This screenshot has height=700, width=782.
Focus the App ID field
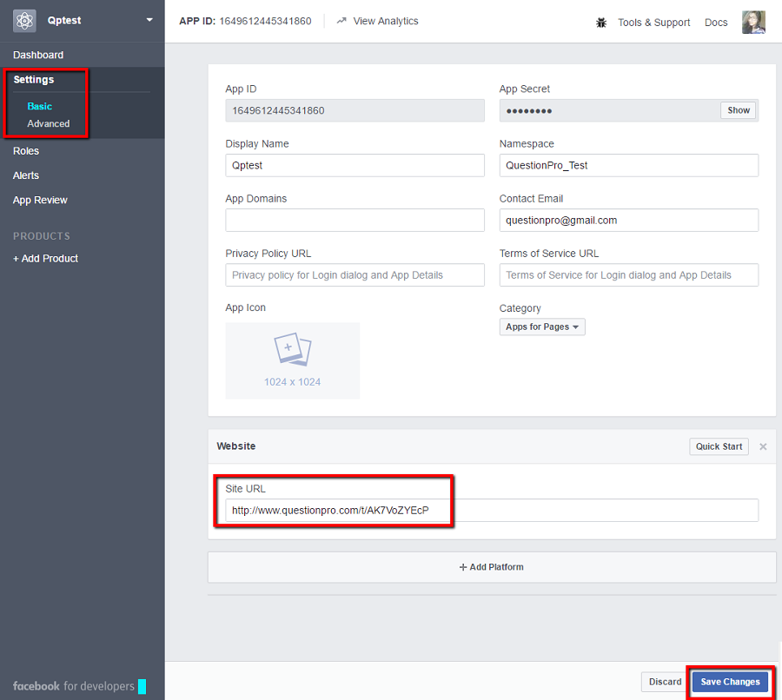pos(355,110)
